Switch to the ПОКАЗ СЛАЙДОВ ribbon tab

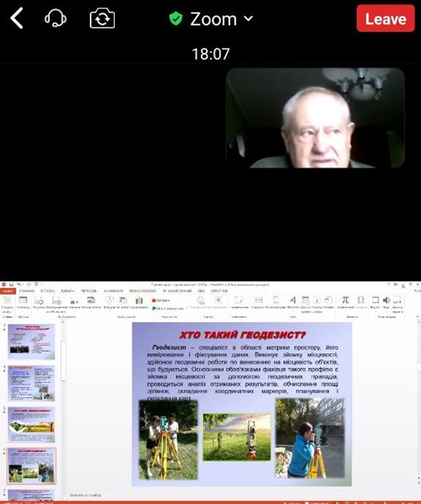(143, 291)
